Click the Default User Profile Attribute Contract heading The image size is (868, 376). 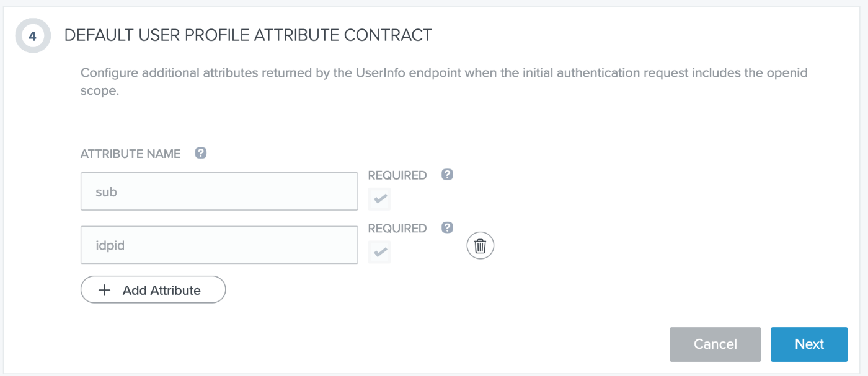(248, 35)
